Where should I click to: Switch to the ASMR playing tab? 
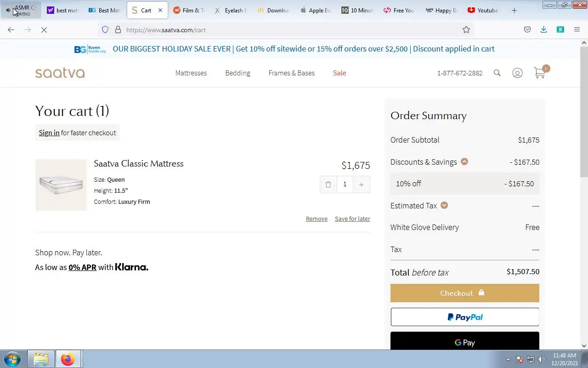point(22,10)
